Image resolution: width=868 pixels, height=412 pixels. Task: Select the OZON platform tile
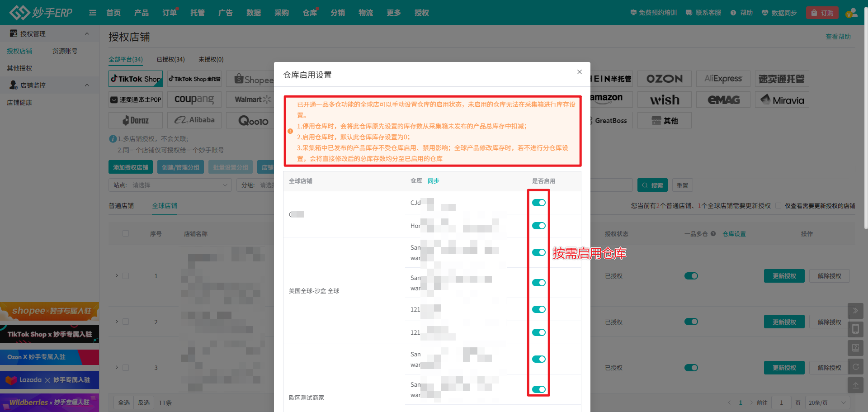tap(665, 79)
